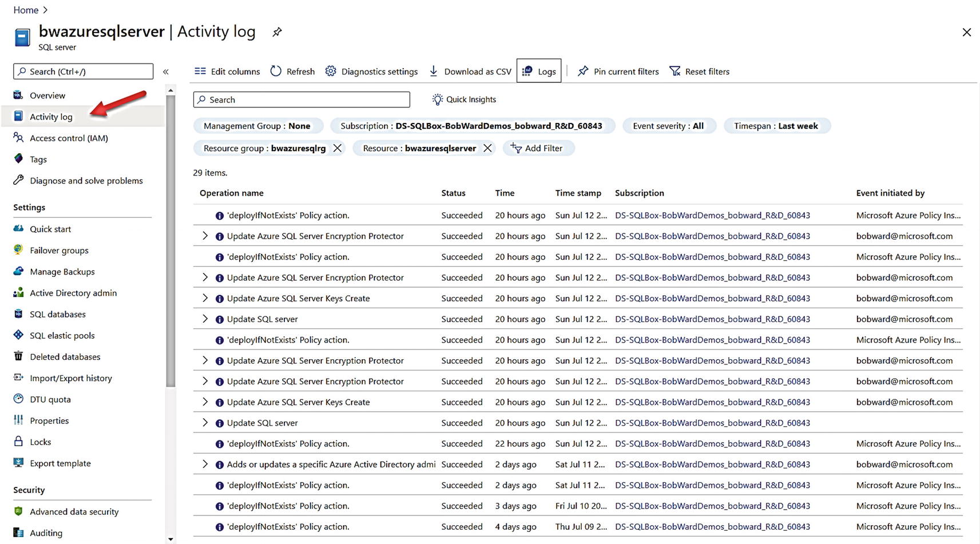This screenshot has width=980, height=544.
Task: Sort by Operation name column
Action: 232,193
